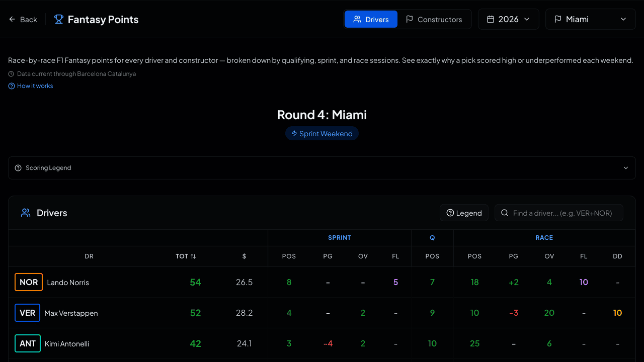Screen dimensions: 644x362
Task: Open the 2026 season dropdown
Action: point(509,19)
